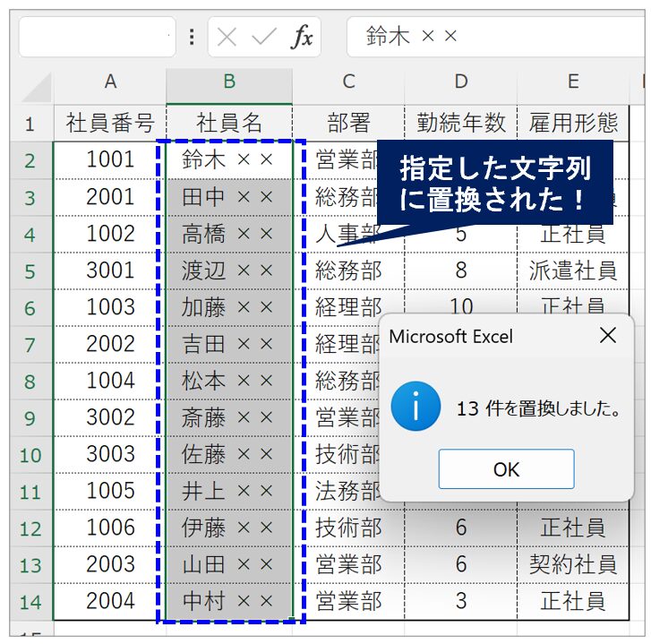Click cell containing 田中 ××

click(228, 197)
